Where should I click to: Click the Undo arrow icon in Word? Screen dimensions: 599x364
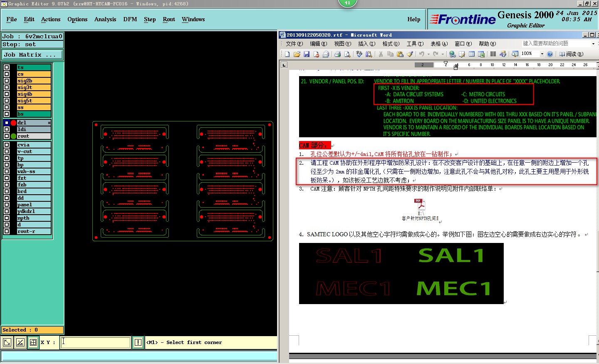[x=422, y=54]
